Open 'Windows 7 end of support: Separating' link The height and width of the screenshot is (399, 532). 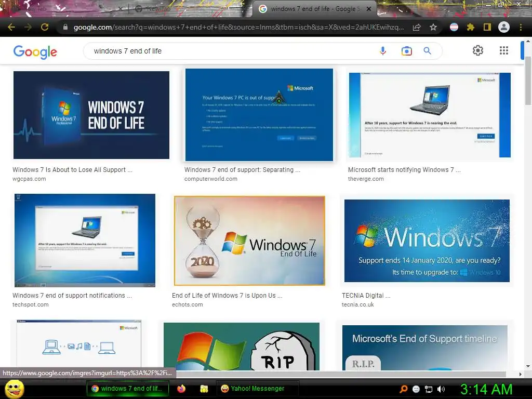(x=242, y=170)
